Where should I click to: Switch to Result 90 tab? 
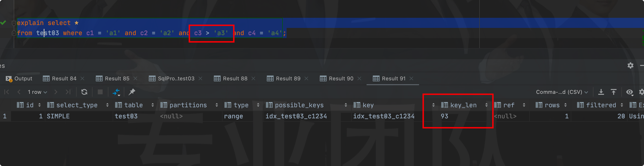336,79
